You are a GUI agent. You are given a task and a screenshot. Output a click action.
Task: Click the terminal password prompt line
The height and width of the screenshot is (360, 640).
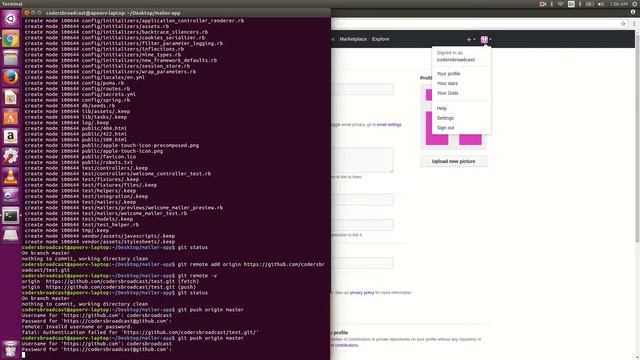[97, 349]
